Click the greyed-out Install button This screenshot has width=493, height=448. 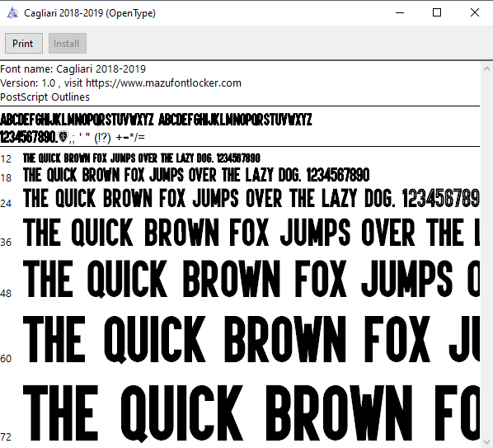(x=68, y=44)
